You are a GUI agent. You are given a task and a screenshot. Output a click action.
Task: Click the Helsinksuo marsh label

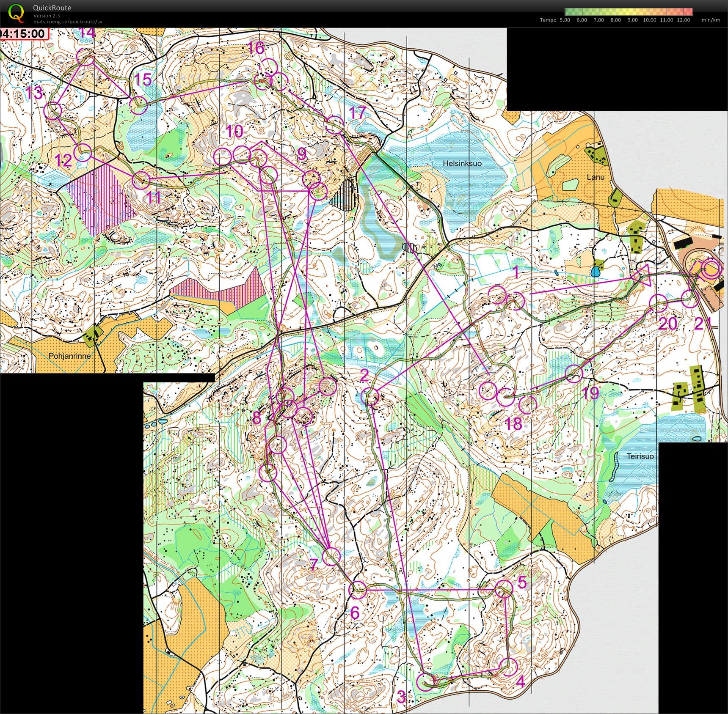(462, 163)
